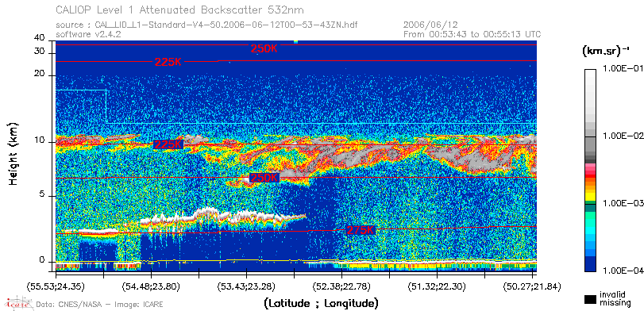Click the '250K' label at top of plot
This screenshot has width=644, height=311.
265,48
